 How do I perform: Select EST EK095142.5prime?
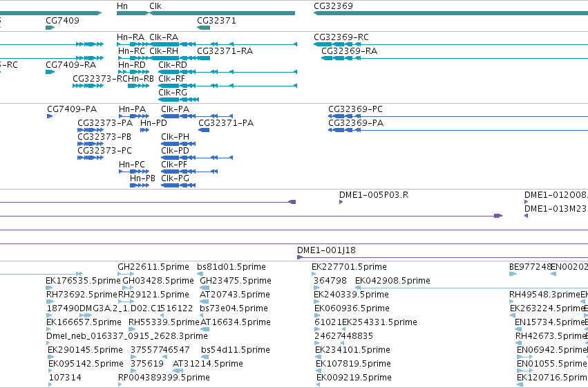pyautogui.click(x=86, y=364)
